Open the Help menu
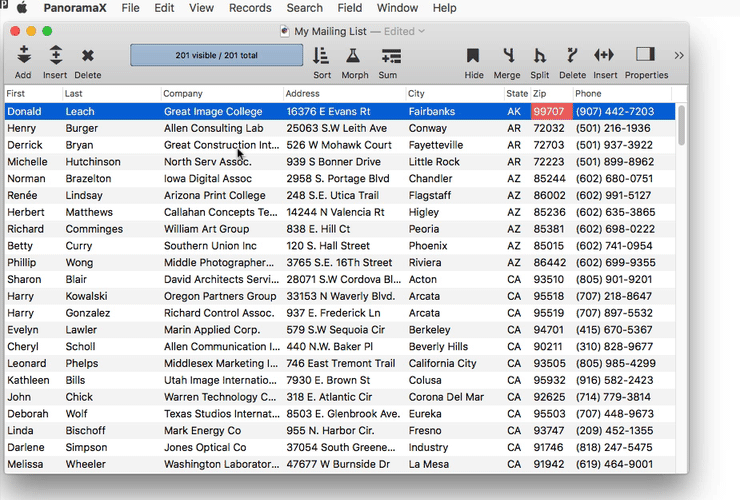The height and width of the screenshot is (500, 740). (445, 8)
